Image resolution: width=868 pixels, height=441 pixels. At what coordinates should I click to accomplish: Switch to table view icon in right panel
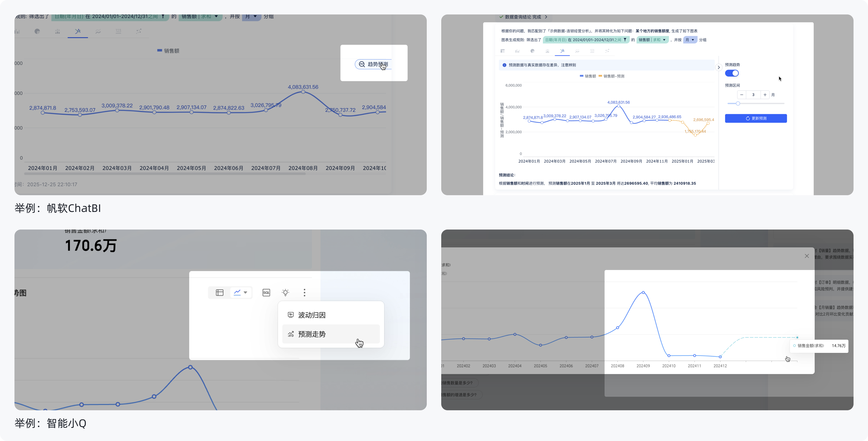[x=502, y=51]
